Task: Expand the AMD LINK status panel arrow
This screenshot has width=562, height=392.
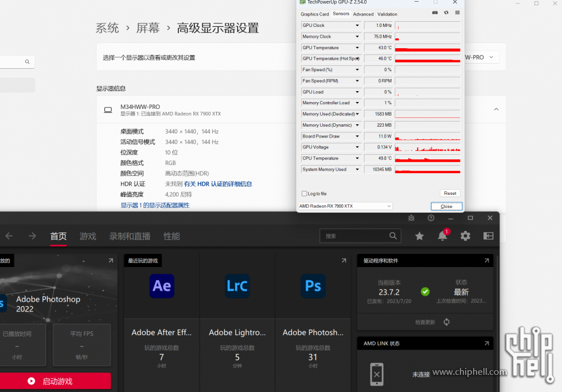Action: coord(486,343)
